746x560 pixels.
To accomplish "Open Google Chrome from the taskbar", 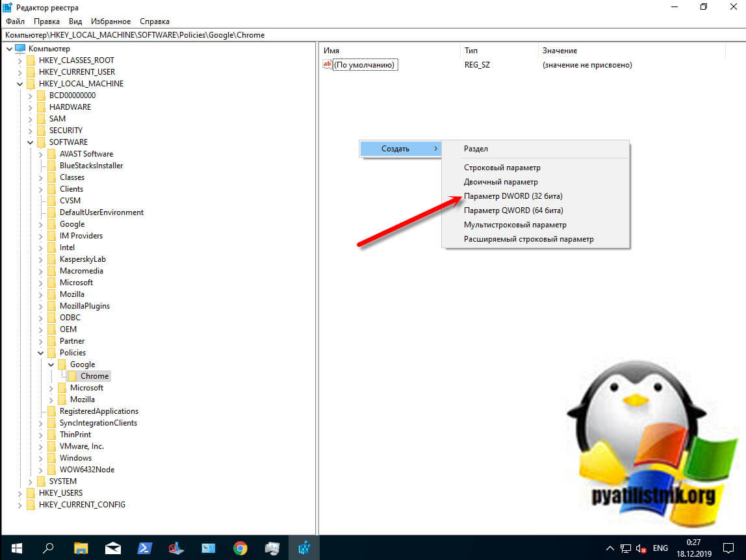I will pyautogui.click(x=240, y=548).
